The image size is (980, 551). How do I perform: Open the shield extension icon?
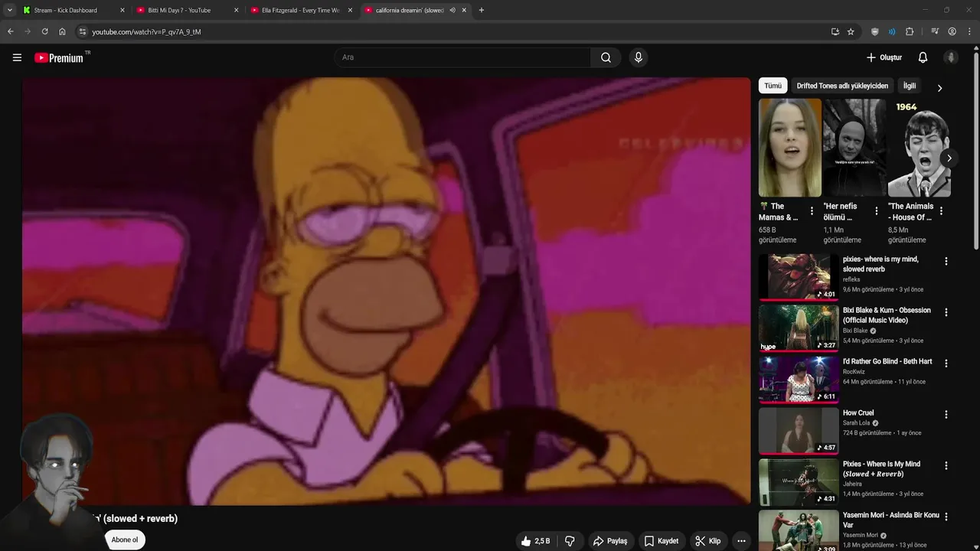click(874, 31)
